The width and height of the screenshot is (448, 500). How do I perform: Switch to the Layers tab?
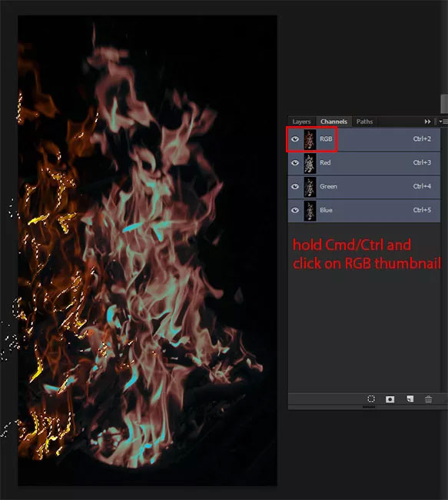click(301, 122)
